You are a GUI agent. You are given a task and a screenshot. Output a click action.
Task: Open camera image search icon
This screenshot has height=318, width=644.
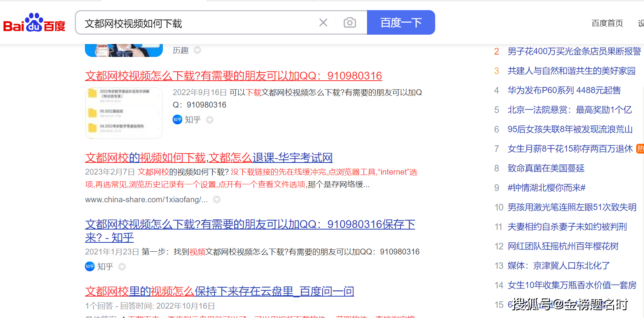tap(349, 23)
